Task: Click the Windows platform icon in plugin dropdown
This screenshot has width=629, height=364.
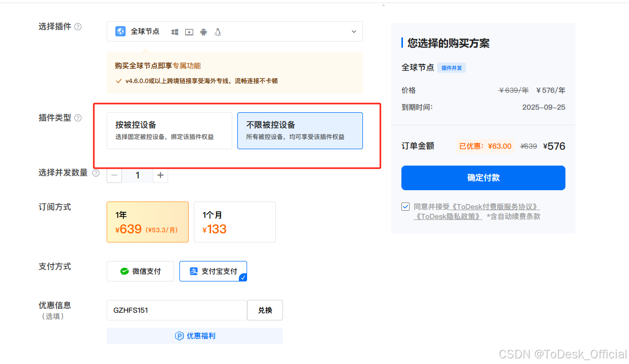Action: (x=175, y=32)
